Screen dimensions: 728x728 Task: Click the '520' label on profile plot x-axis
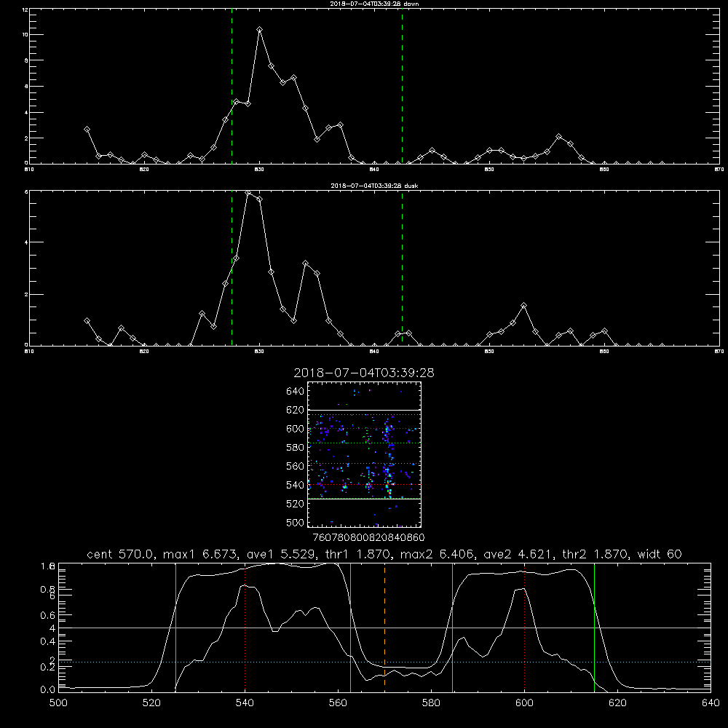(x=151, y=703)
